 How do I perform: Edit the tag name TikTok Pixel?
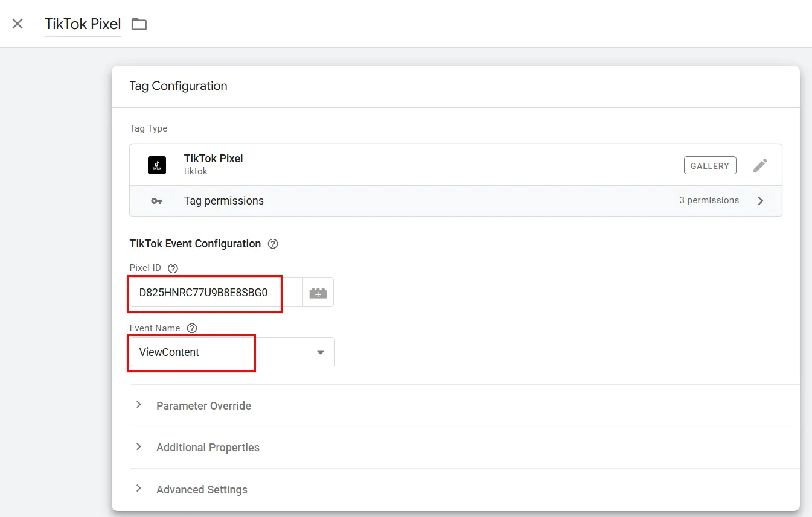coord(83,24)
